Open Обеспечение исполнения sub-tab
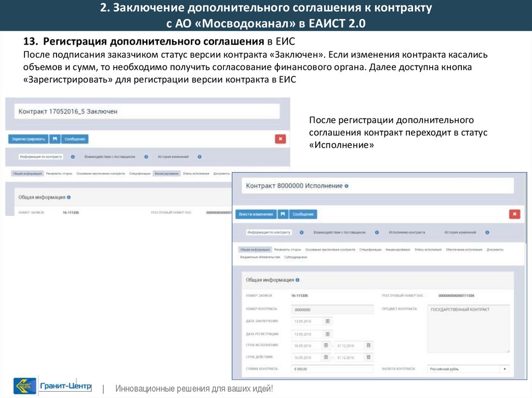The height and width of the screenshot is (398, 532). pos(464,250)
